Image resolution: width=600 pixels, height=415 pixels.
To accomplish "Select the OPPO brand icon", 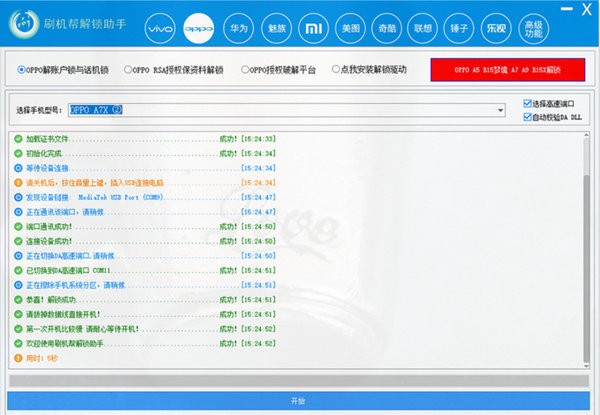I will [200, 30].
